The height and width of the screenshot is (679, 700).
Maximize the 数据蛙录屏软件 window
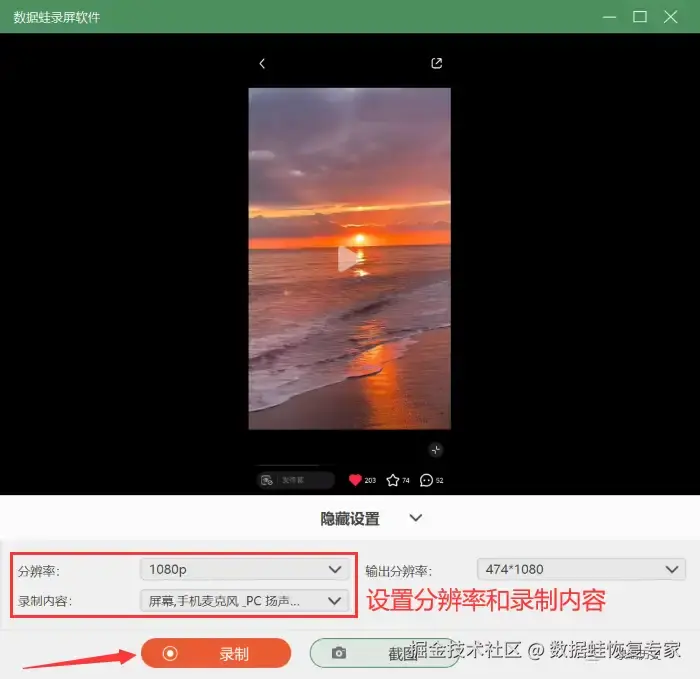tap(640, 17)
